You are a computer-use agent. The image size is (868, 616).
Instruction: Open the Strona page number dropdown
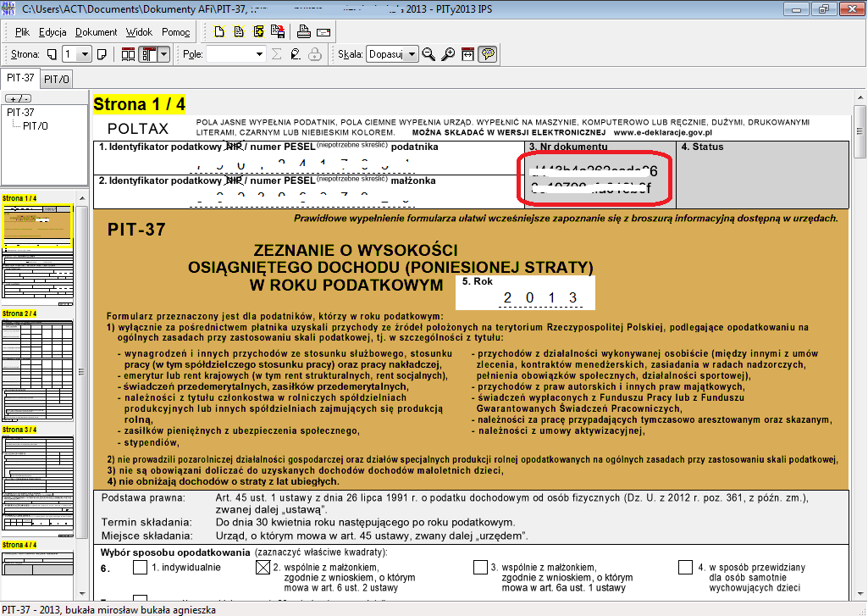(x=85, y=53)
